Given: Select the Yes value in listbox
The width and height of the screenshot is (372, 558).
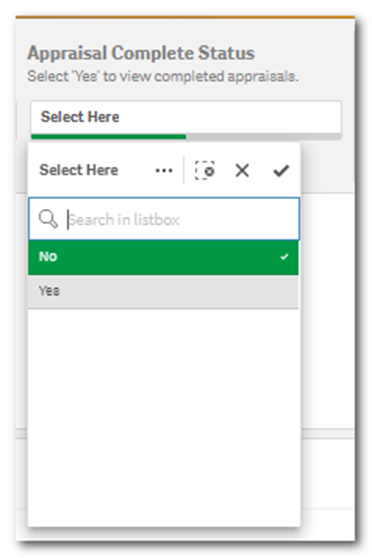Looking at the screenshot, I should 163,291.
